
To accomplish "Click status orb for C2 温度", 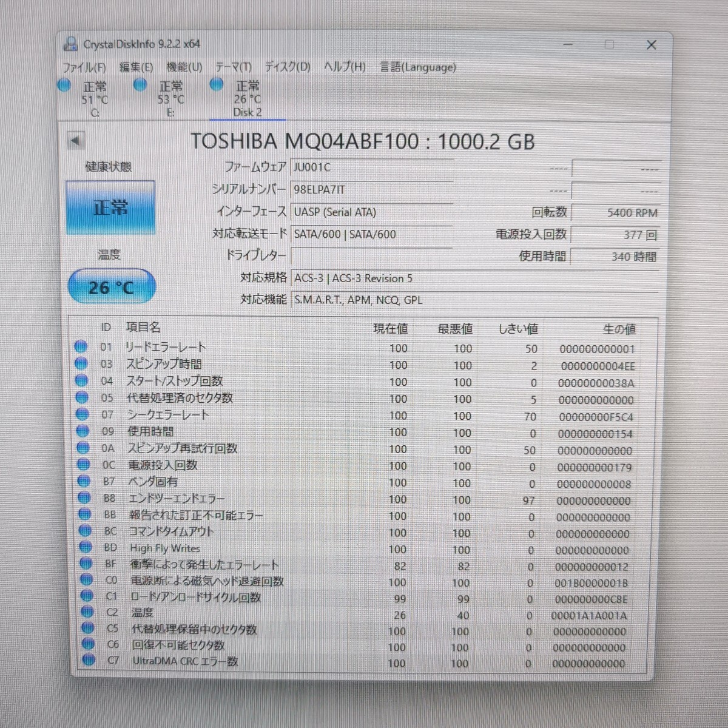I will 87,613.
